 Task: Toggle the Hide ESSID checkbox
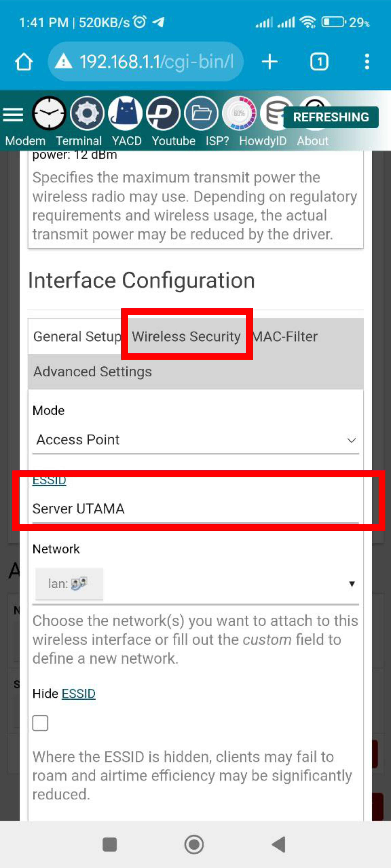[x=40, y=723]
